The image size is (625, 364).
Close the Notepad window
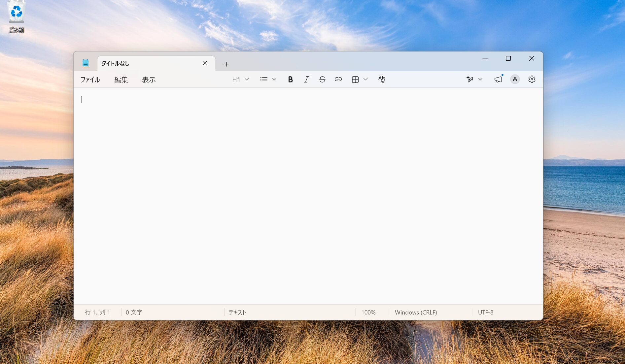(x=532, y=58)
